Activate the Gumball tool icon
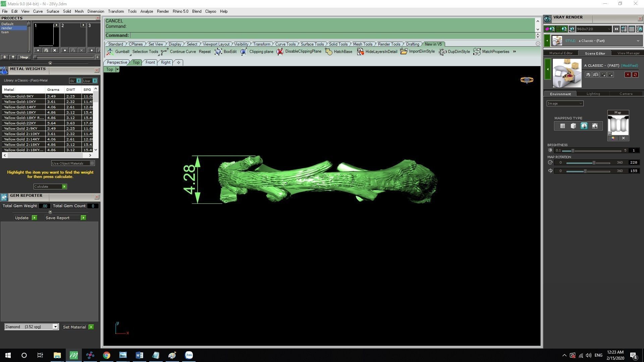This screenshot has width=644, height=362. pos(110,52)
